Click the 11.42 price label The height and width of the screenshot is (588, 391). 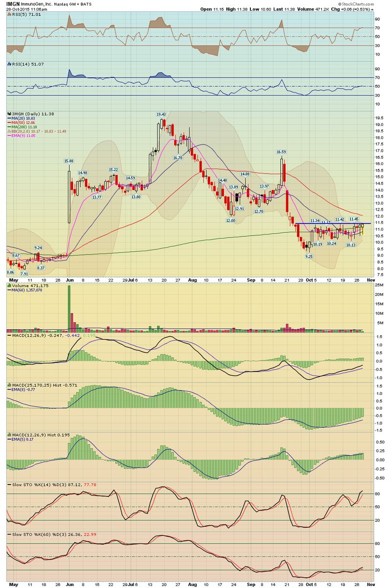(340, 219)
